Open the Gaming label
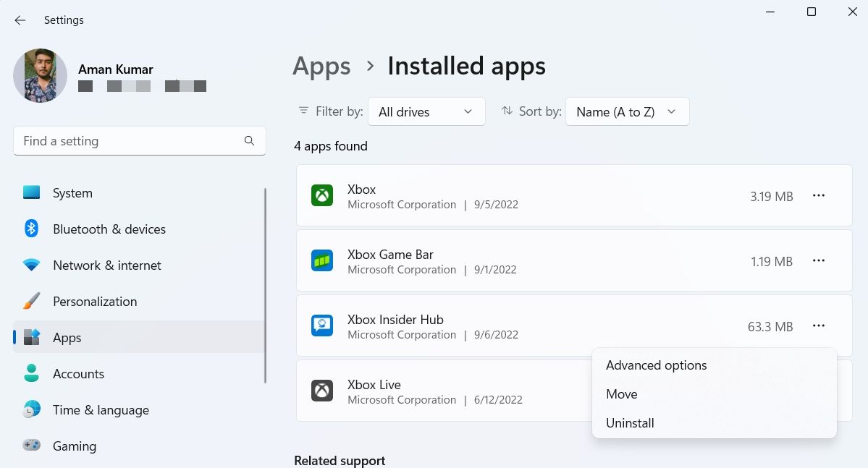The height and width of the screenshot is (468, 868). point(74,446)
